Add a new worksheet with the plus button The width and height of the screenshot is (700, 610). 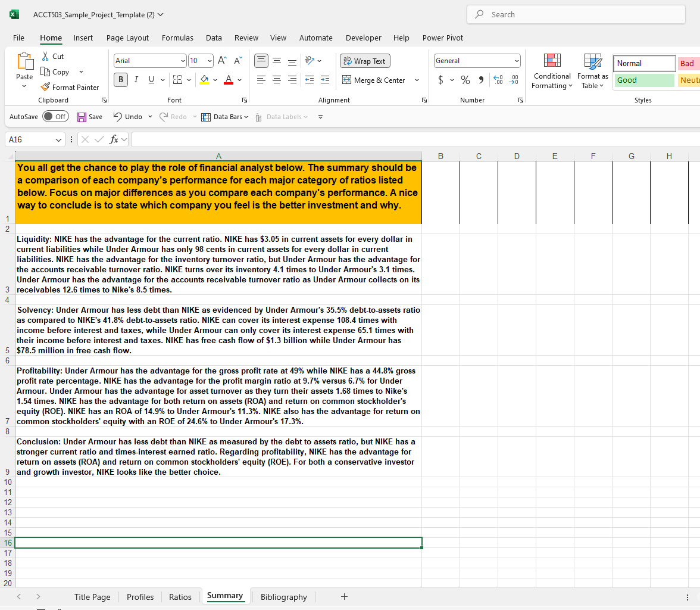(344, 596)
